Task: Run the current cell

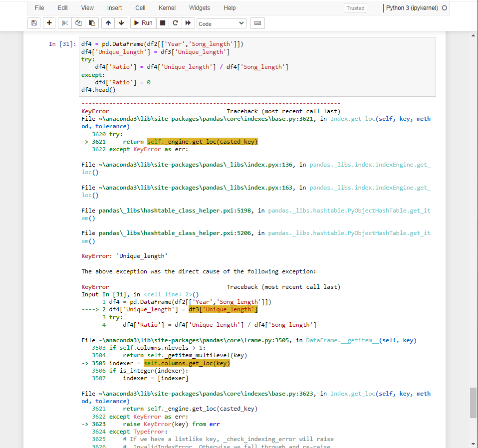Action: pyautogui.click(x=143, y=23)
